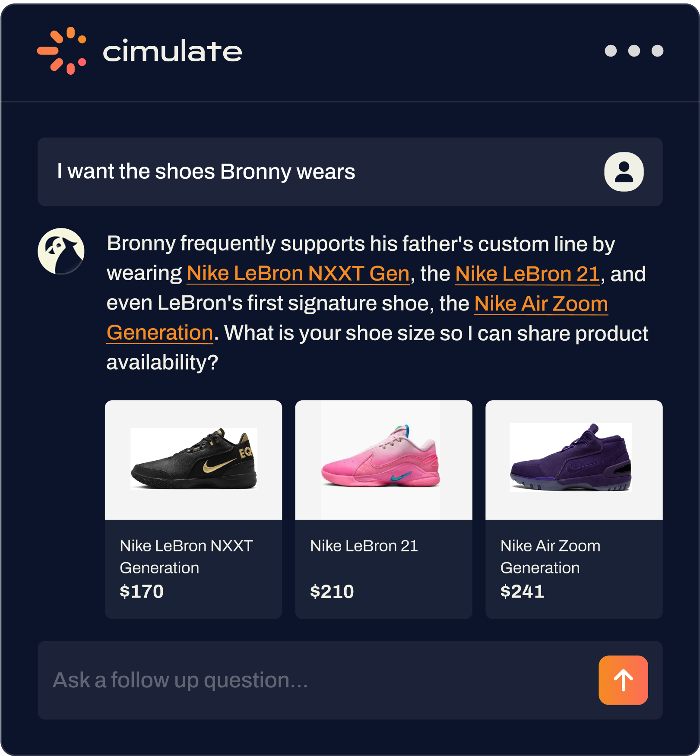
Task: Open the Nike LeBron NXXT Gen link
Action: point(298,273)
